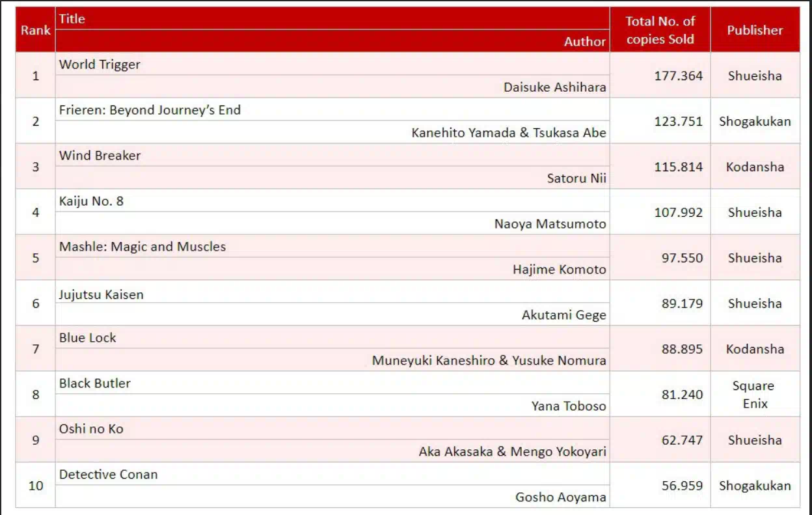Viewport: 812px width, 515px height.
Task: Click Shogakukan publisher in Frieren row
Action: (755, 121)
